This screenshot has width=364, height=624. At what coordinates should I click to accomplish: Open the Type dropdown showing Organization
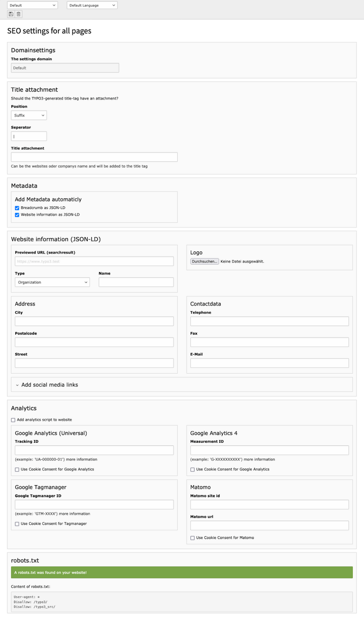pos(52,282)
